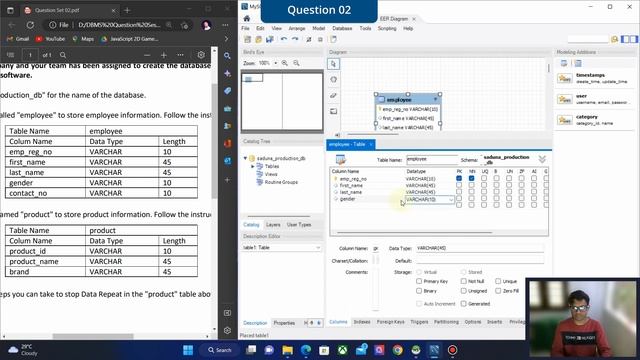The height and width of the screenshot is (360, 640).
Task: Click the Search box on the taskbar
Action: tap(220, 350)
